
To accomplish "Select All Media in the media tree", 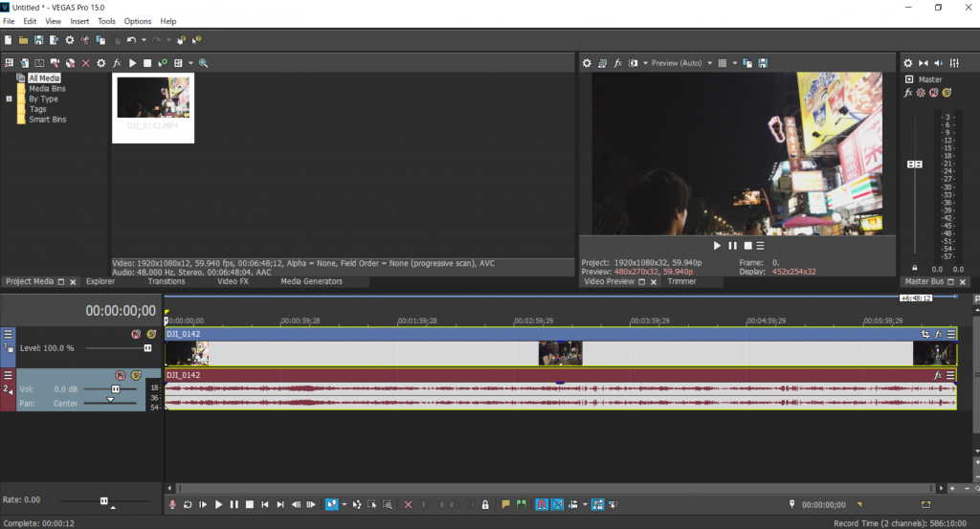I will (44, 78).
